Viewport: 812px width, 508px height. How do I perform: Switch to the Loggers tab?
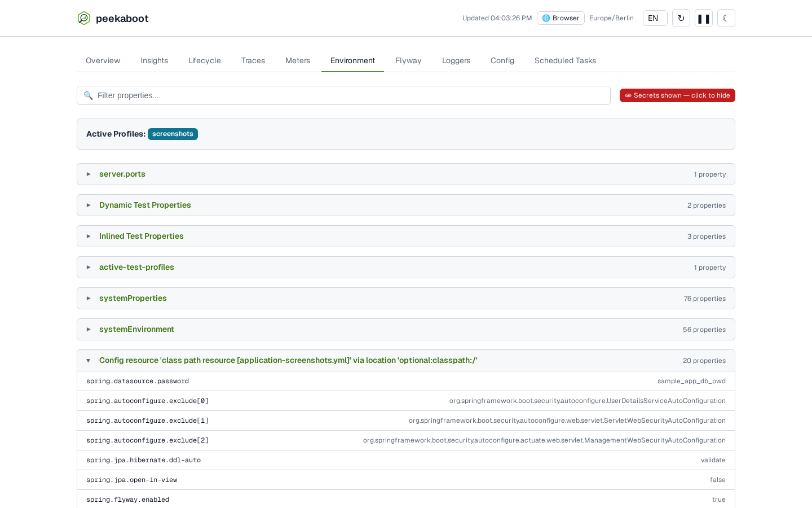pyautogui.click(x=456, y=60)
